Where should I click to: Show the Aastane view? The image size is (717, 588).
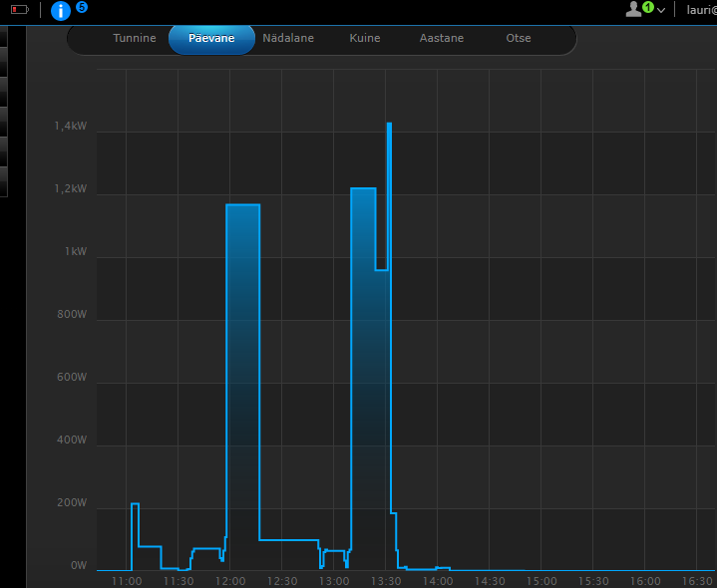pyautogui.click(x=442, y=39)
